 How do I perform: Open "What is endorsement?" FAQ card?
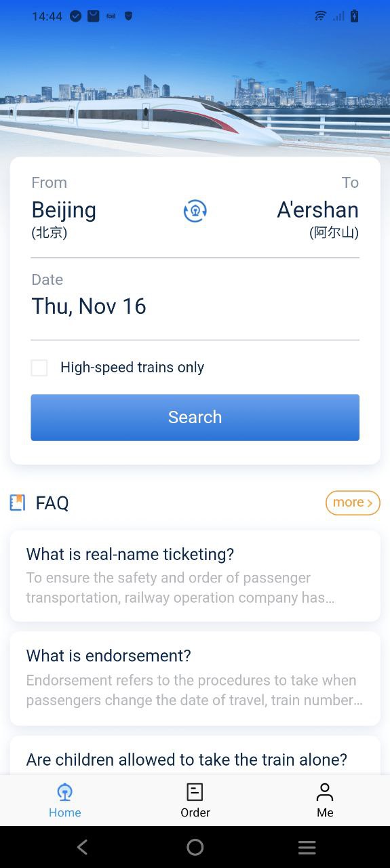click(195, 678)
